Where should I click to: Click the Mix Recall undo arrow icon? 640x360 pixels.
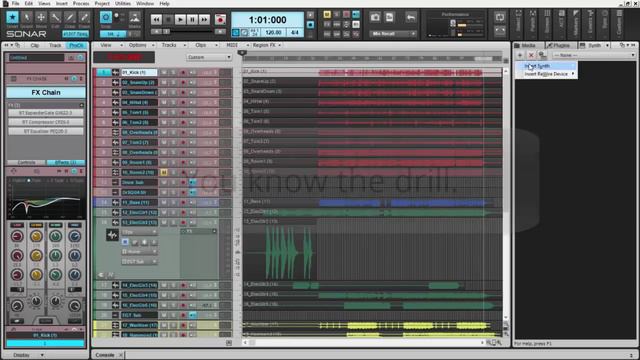pyautogui.click(x=411, y=18)
